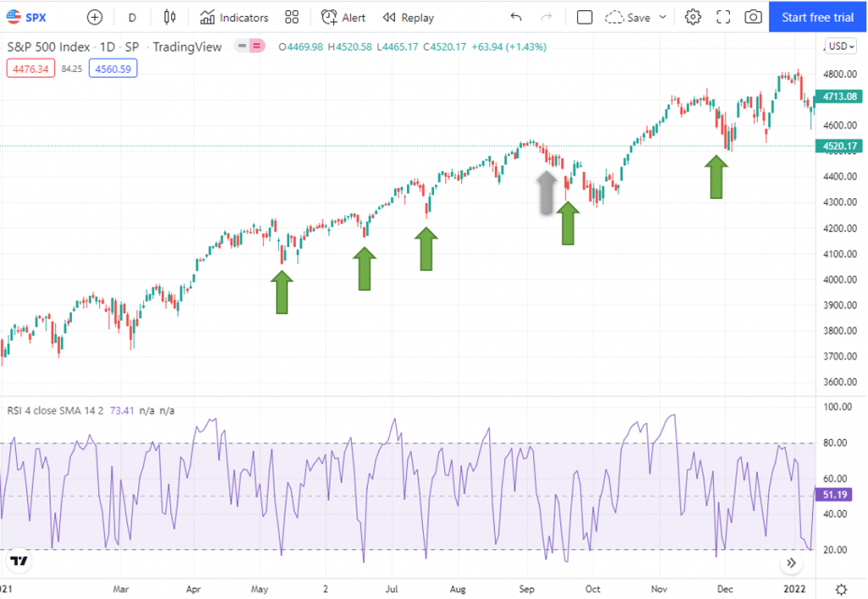
Task: Click the undo arrow in the toolbar
Action: click(x=516, y=17)
